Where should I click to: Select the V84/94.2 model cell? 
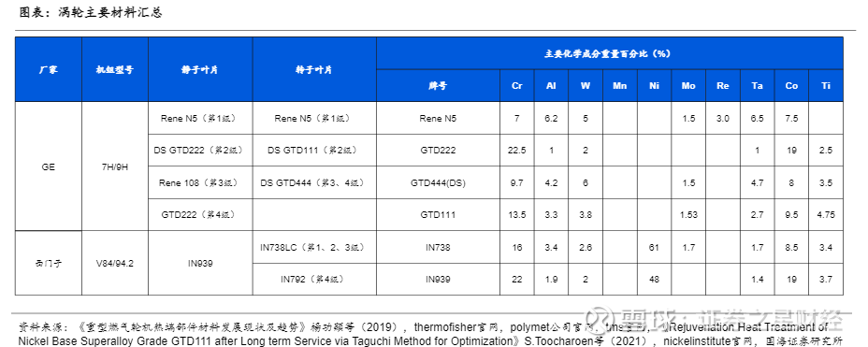point(115,263)
